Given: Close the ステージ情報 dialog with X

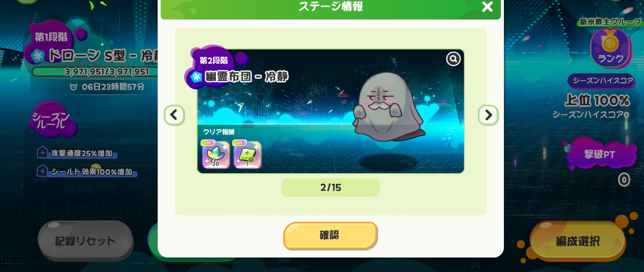Looking at the screenshot, I should pos(487,7).
